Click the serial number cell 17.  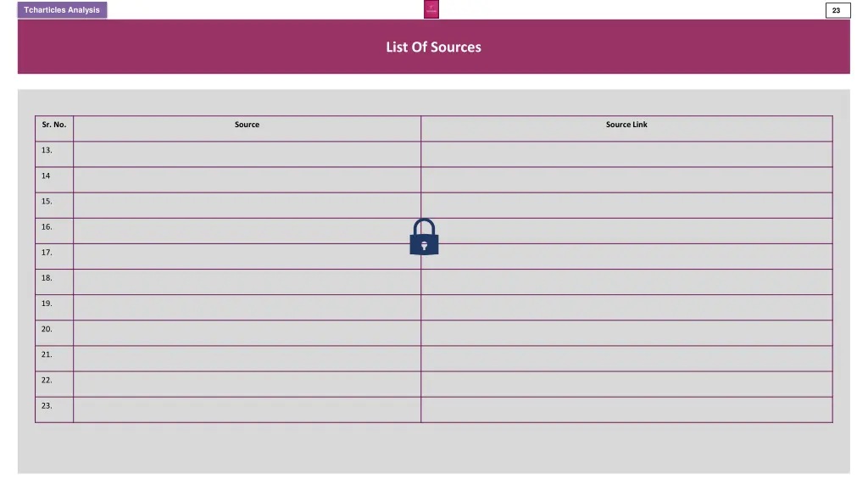54,256
